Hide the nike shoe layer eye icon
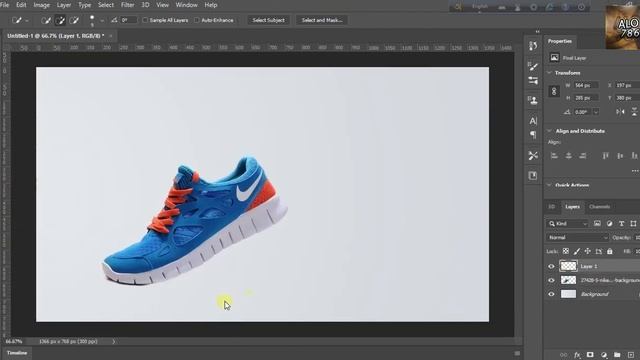This screenshot has width=640, height=360. pyautogui.click(x=551, y=280)
